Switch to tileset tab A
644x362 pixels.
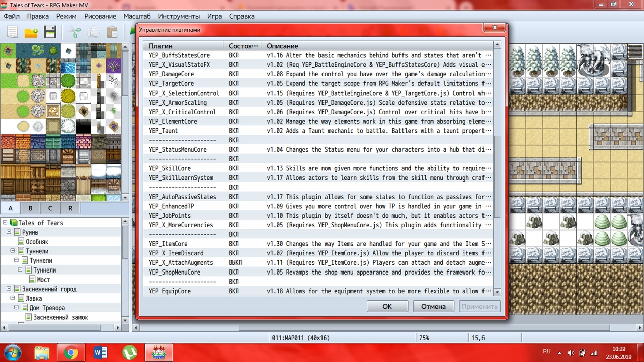coord(11,208)
